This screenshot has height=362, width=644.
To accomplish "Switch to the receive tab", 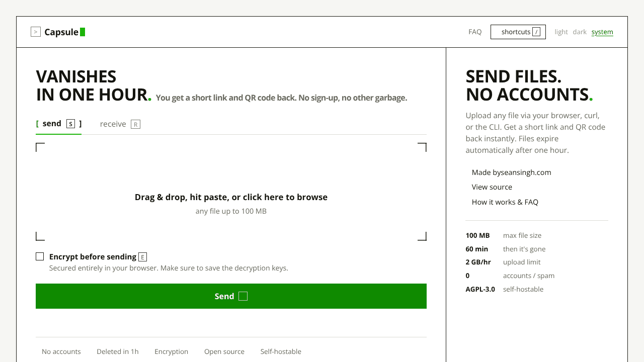I will tap(120, 124).
